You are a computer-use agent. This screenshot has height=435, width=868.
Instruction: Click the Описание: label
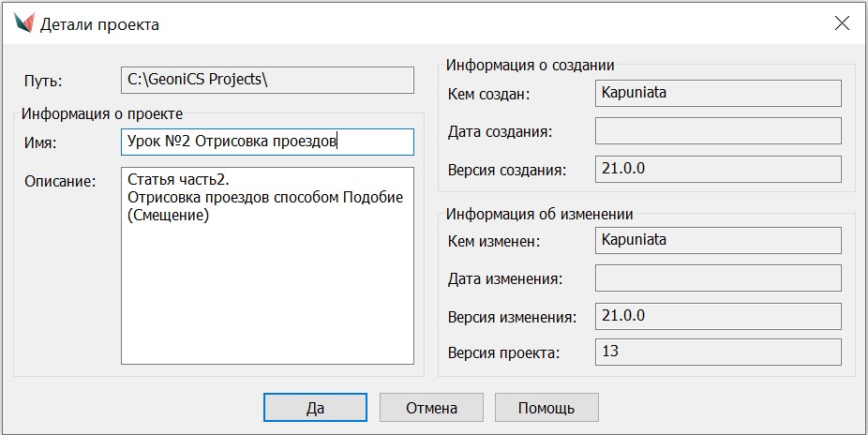(61, 181)
